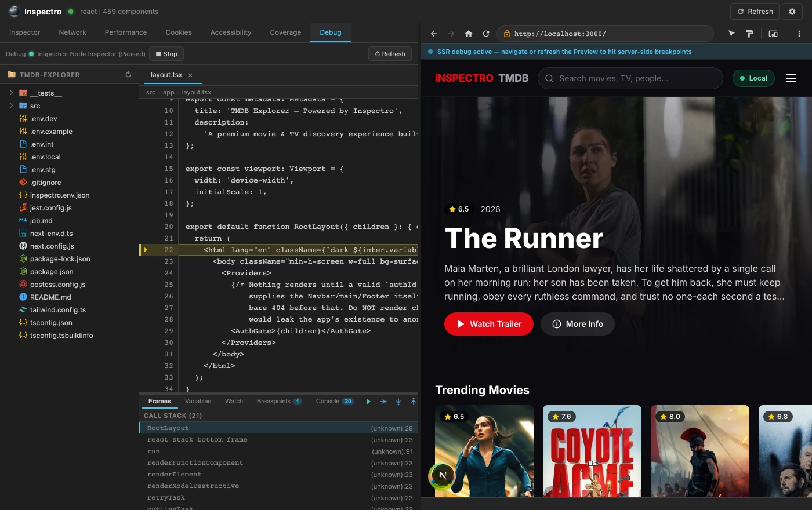Click the Inspectro app logo
The height and width of the screenshot is (510, 812).
(x=14, y=12)
